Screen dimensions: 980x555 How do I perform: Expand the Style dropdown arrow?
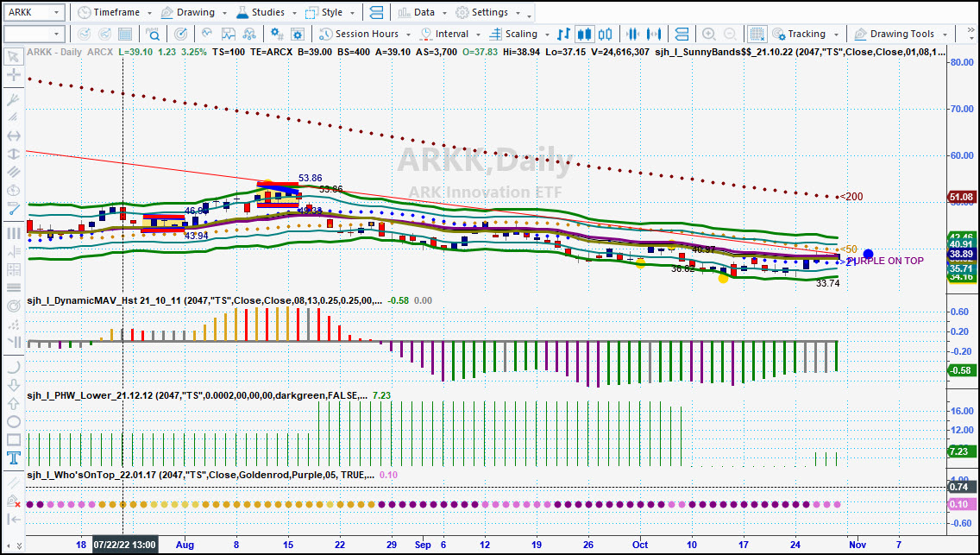coord(353,13)
